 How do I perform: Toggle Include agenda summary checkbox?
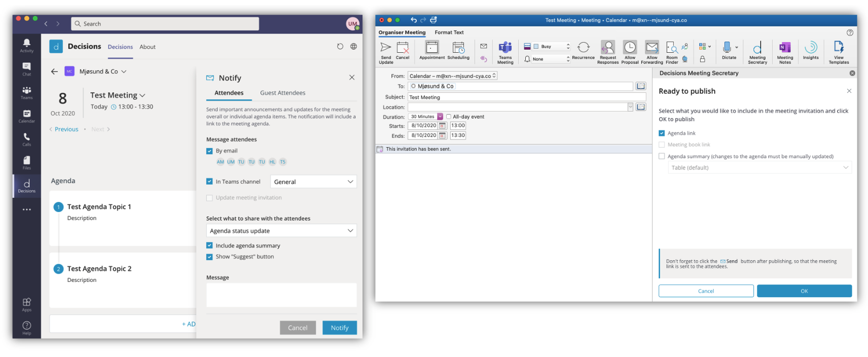point(209,245)
